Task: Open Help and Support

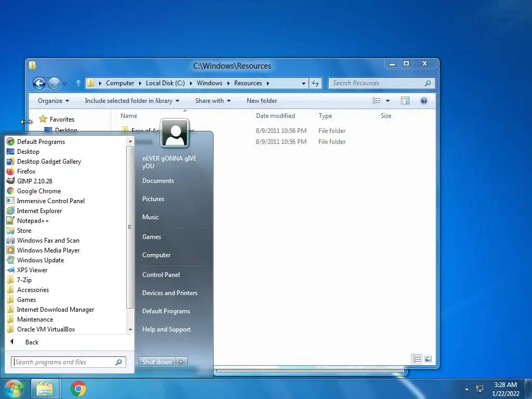Action: 167,329
